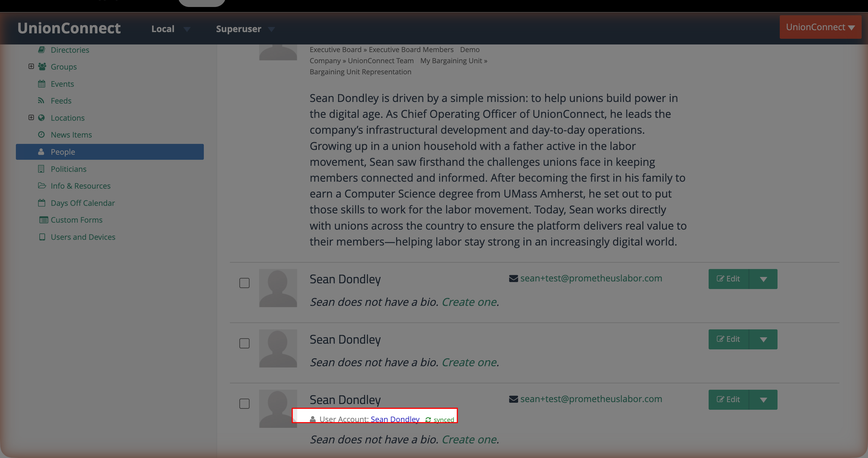The width and height of the screenshot is (868, 458).
Task: Click Edit button for entry directly below the long bio
Action: tap(729, 279)
